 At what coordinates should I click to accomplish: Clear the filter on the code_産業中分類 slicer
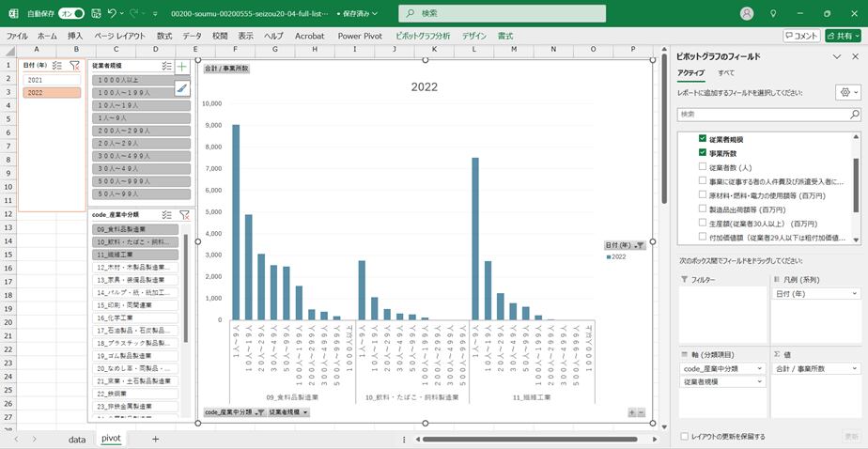click(184, 214)
